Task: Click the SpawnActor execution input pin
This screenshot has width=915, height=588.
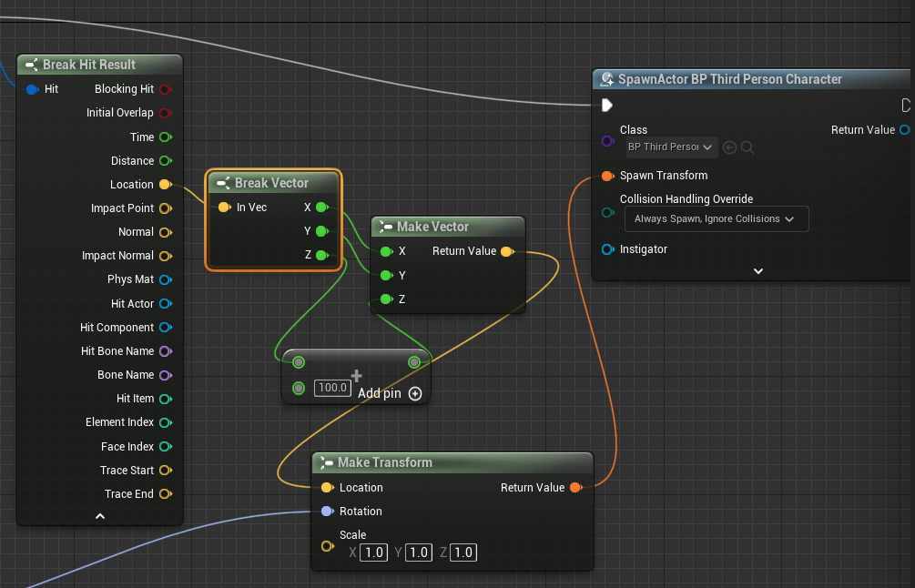Action: 607,106
